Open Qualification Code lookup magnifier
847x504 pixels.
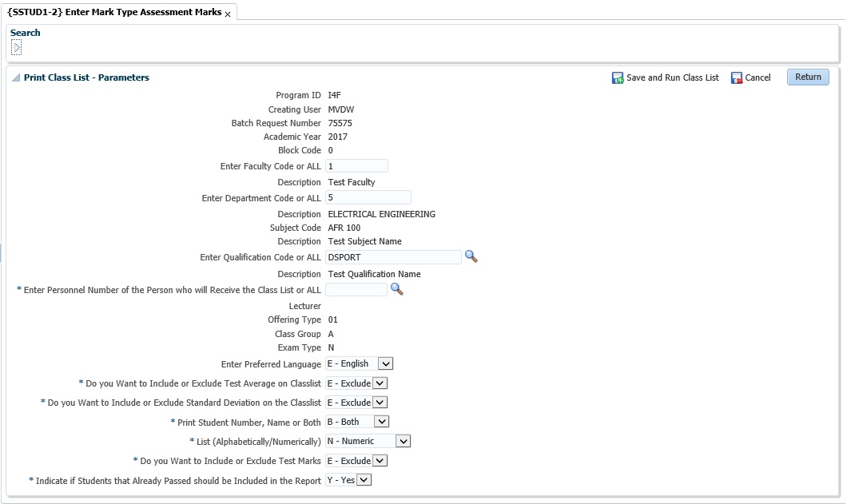pos(471,256)
